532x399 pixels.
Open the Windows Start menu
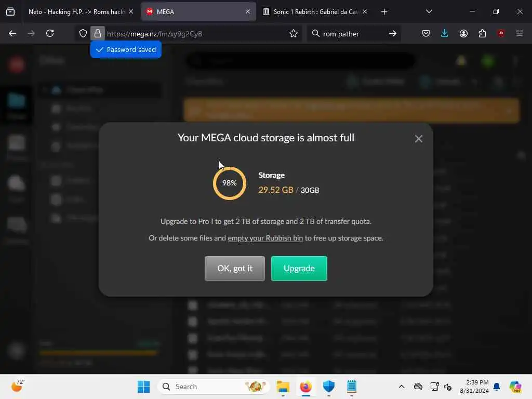[143, 387]
